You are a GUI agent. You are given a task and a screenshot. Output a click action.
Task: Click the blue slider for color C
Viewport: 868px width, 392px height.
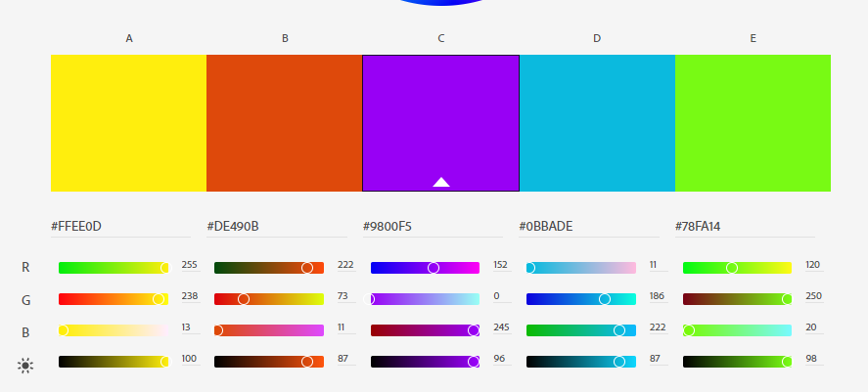coord(425,330)
